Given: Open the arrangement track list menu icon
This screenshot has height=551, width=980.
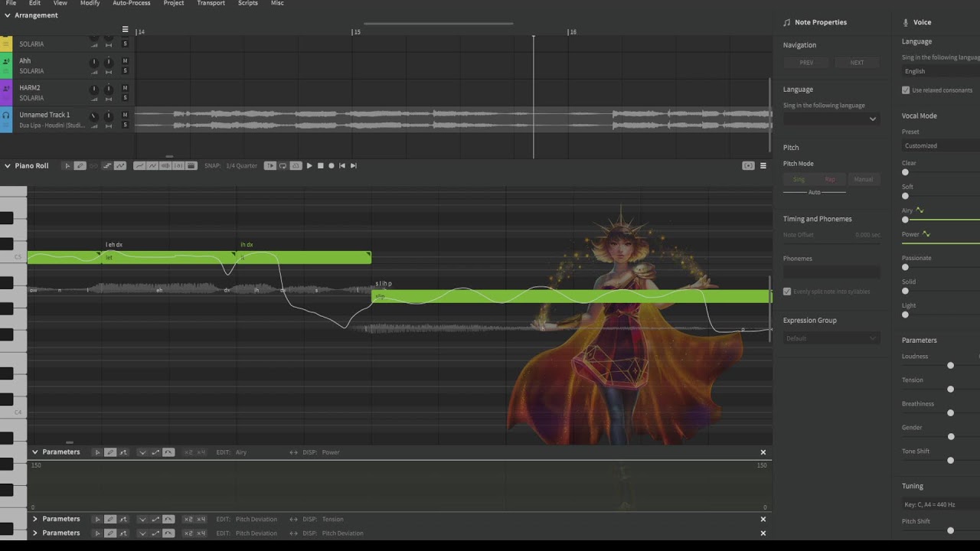Looking at the screenshot, I should [x=125, y=30].
